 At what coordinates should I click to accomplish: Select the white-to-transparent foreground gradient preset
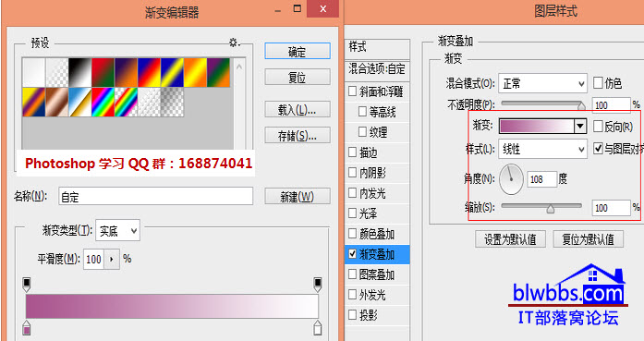(57, 72)
